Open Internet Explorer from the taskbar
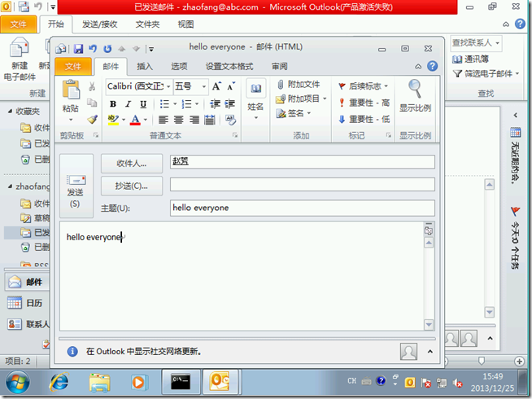The height and width of the screenshot is (399, 532). pyautogui.click(x=59, y=382)
